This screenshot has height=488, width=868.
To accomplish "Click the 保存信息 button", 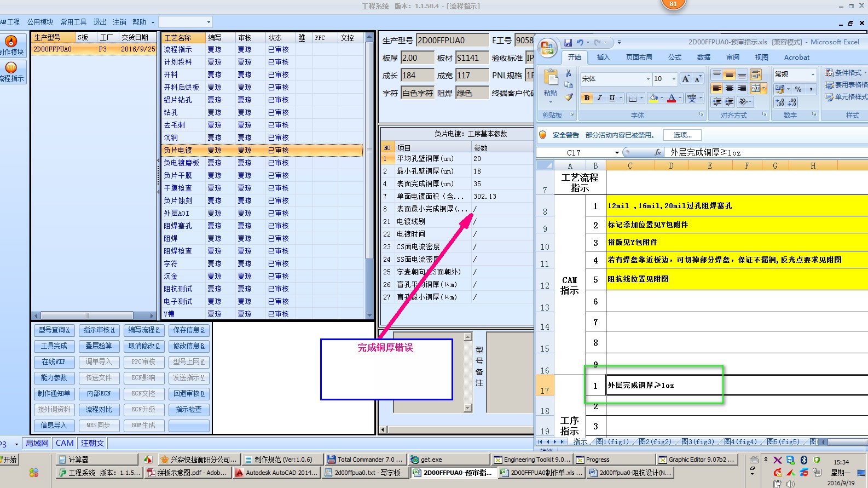I will (189, 330).
